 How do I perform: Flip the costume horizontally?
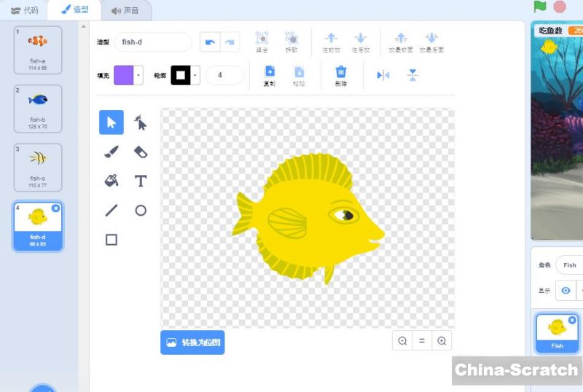383,75
